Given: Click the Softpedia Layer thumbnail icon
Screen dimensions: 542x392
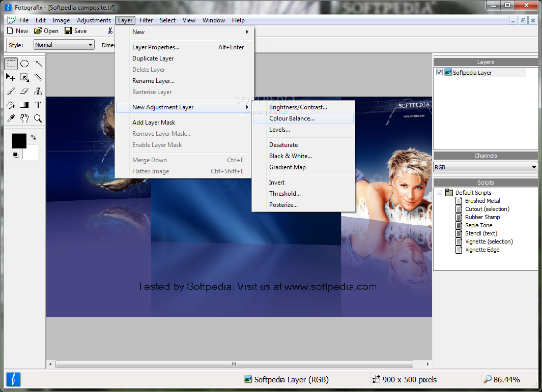Looking at the screenshot, I should 448,72.
